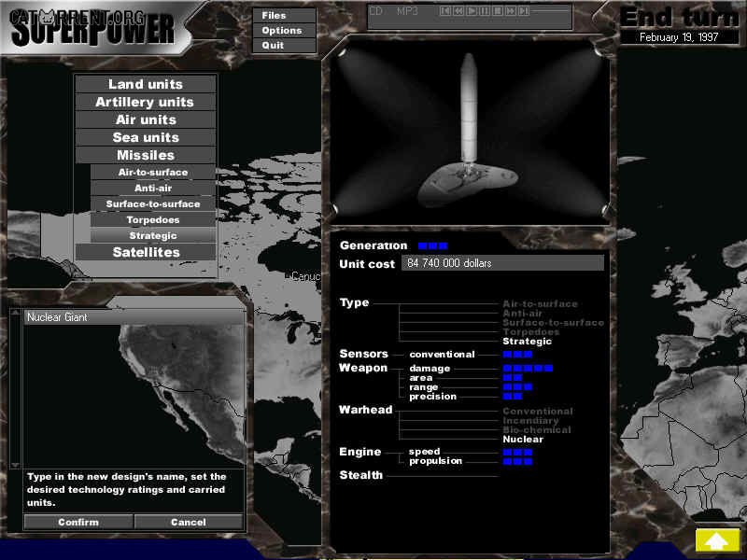Image resolution: width=747 pixels, height=560 pixels.
Task: Adjust engine speed rating bar
Action: pyautogui.click(x=518, y=452)
